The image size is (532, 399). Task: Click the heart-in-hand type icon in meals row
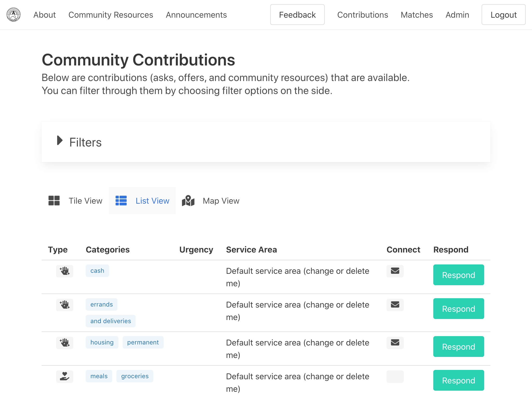pos(65,376)
